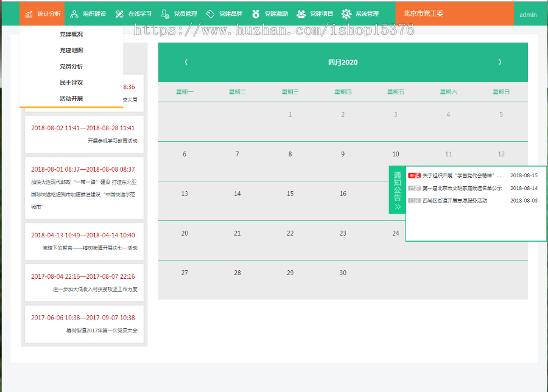Go to next month in calendar
548x392 pixels.
point(500,62)
